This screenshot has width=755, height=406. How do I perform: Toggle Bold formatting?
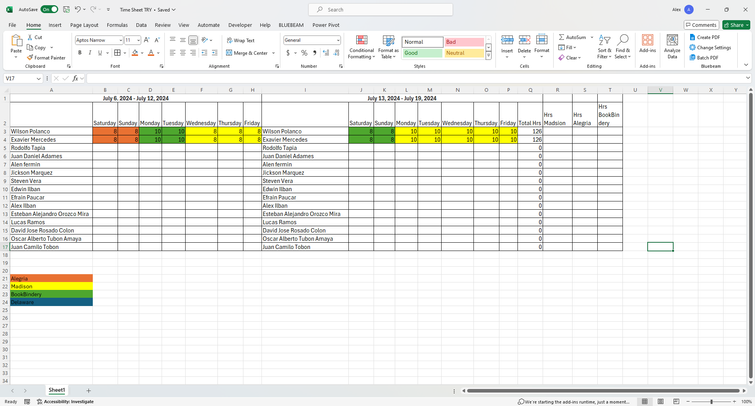[80, 53]
